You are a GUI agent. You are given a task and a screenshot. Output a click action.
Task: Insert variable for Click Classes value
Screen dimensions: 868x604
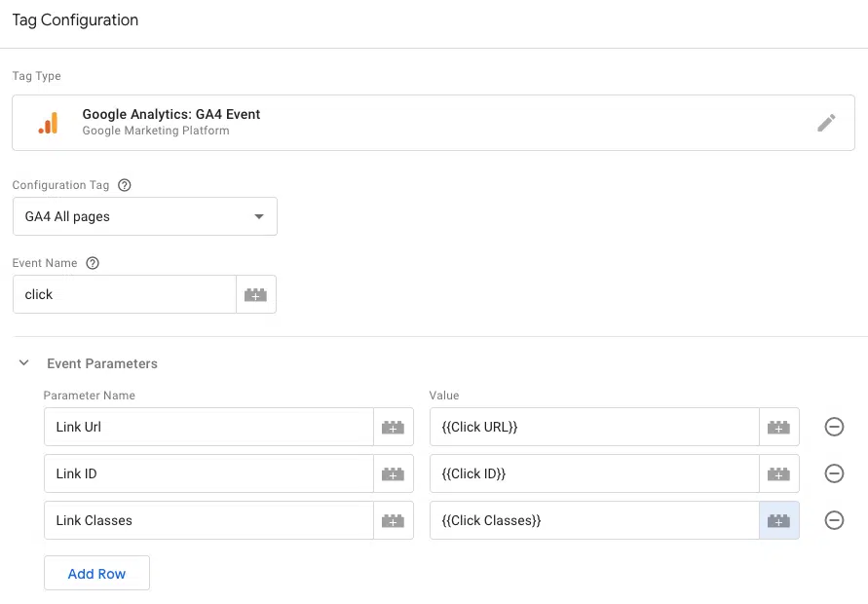tap(778, 520)
